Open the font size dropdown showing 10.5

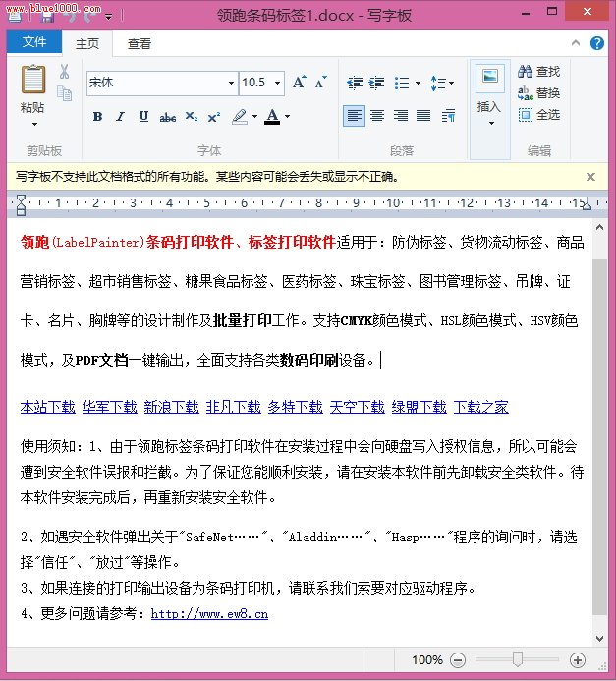[261, 83]
